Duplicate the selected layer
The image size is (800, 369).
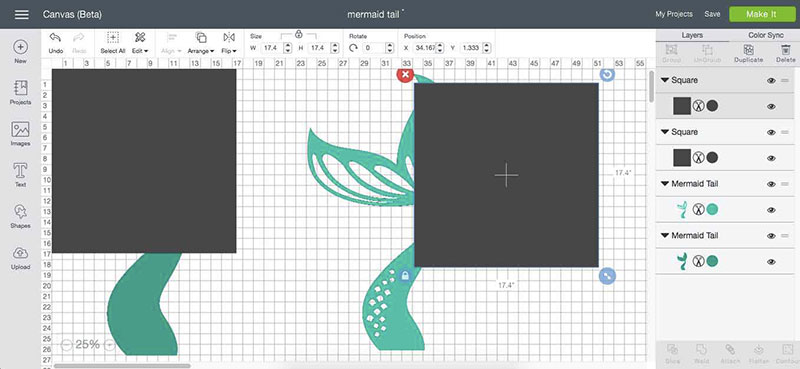[x=748, y=53]
